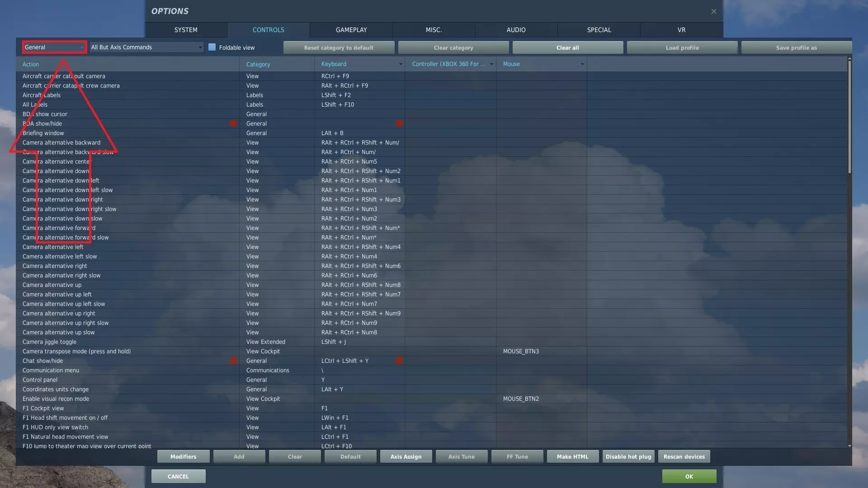This screenshot has width=868, height=488.
Task: Open Keyboard column header dropdown arrow
Action: pyautogui.click(x=401, y=64)
